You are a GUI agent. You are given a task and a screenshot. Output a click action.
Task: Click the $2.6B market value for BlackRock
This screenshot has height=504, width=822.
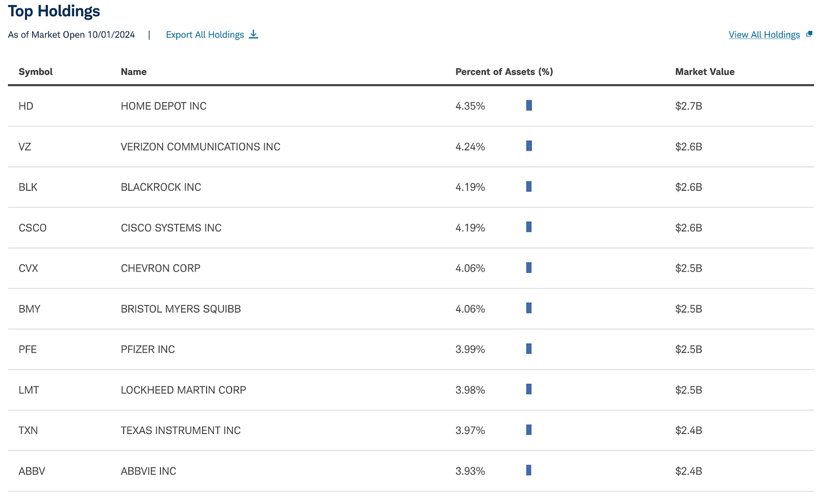[689, 187]
